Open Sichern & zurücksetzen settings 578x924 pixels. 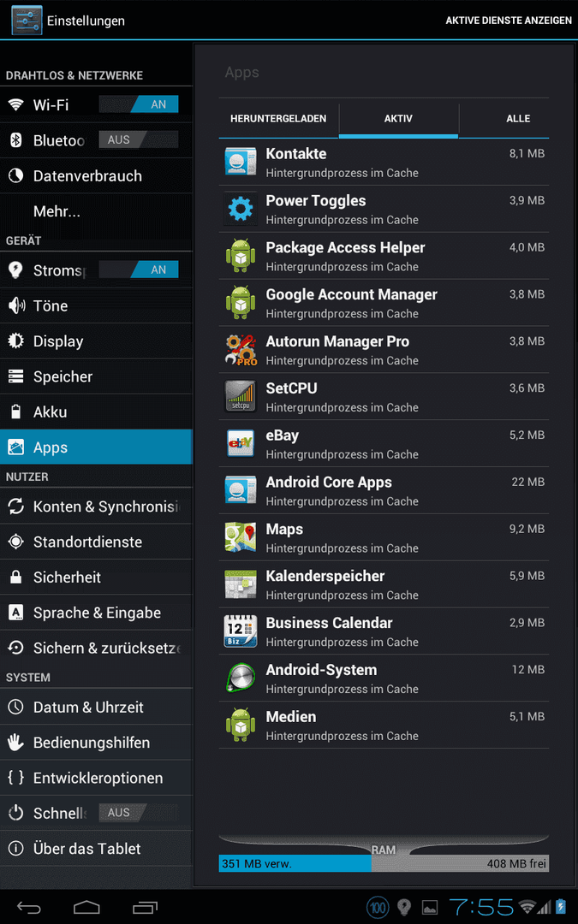point(96,648)
